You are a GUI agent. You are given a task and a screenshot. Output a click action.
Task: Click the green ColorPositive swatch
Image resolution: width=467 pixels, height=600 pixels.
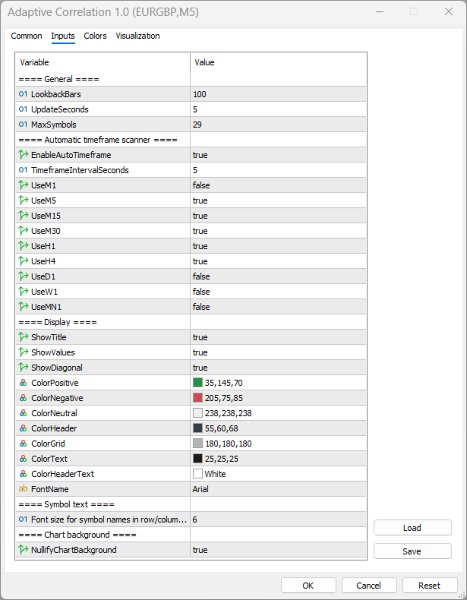198,383
